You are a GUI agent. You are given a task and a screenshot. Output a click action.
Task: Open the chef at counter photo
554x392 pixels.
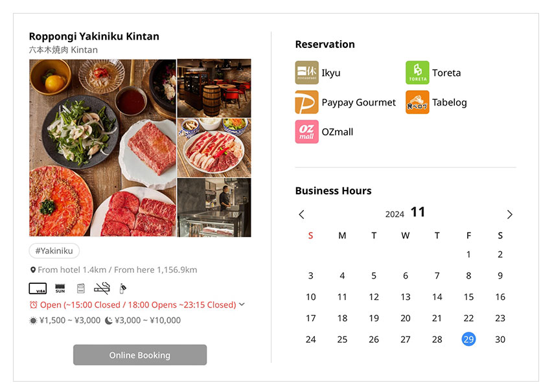click(214, 207)
